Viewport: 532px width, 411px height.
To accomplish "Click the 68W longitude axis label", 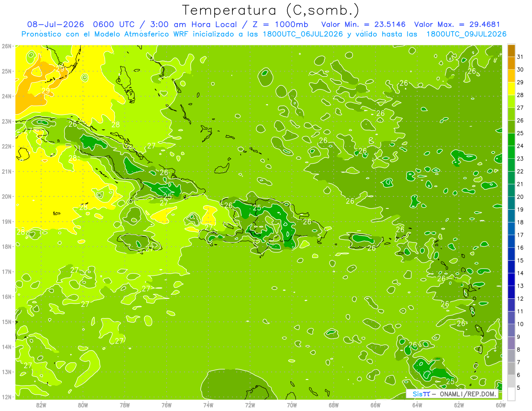I will pyautogui.click(x=334, y=405).
